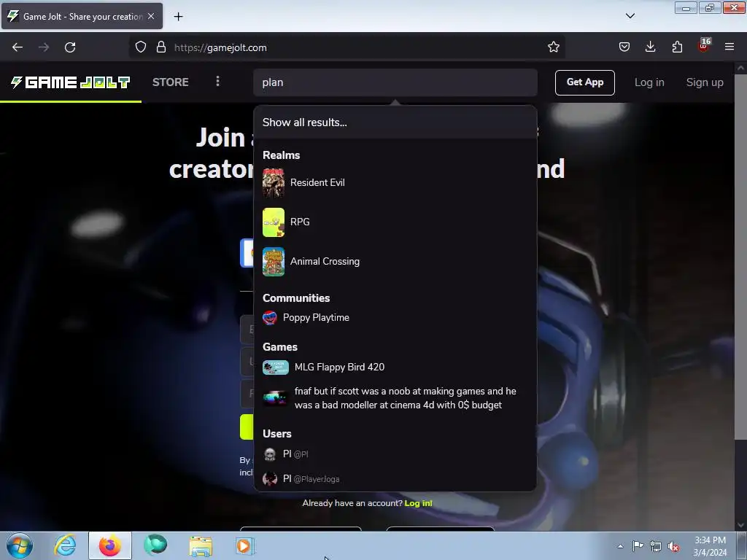Click Log in link below form
The width and height of the screenshot is (747, 560).
pyautogui.click(x=418, y=503)
